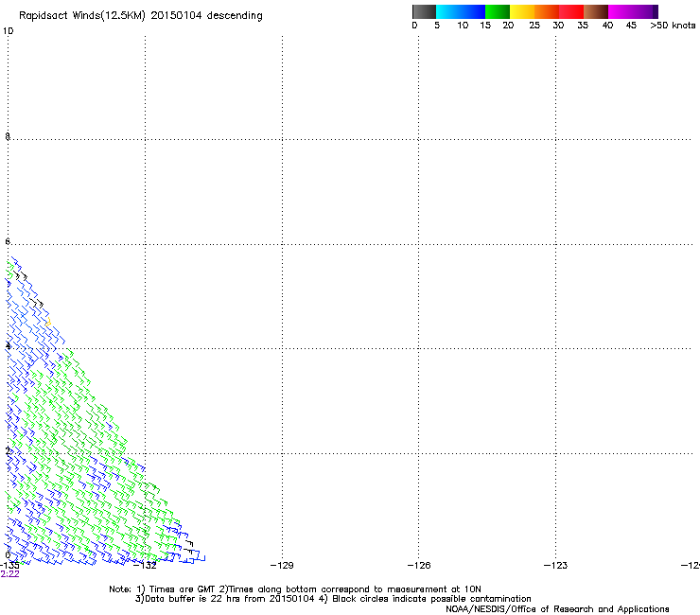The height and width of the screenshot is (615, 700).
Task: Click the '>50 knots' legend label
Action: pyautogui.click(x=673, y=26)
